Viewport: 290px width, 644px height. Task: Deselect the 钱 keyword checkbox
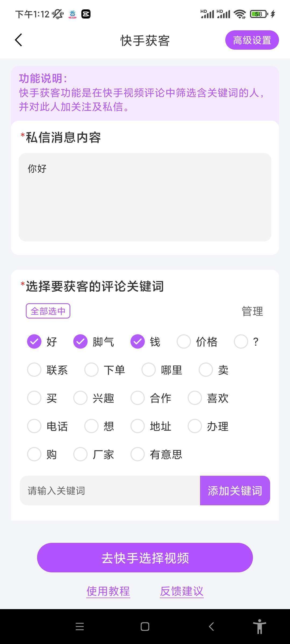137,342
